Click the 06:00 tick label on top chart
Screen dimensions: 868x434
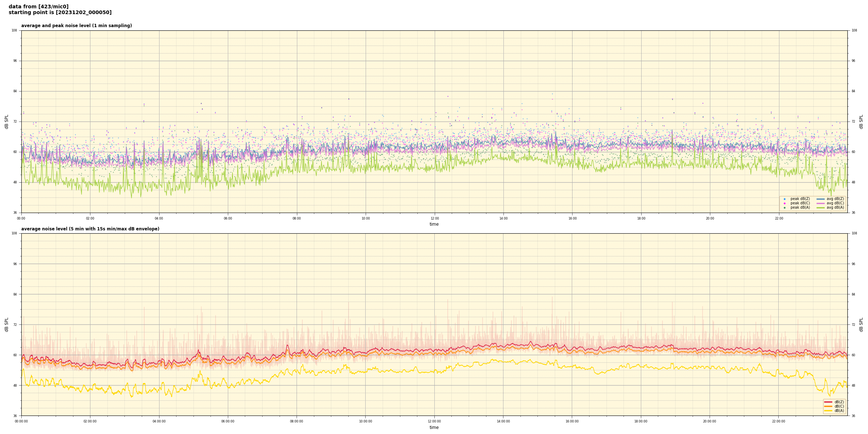click(x=228, y=218)
